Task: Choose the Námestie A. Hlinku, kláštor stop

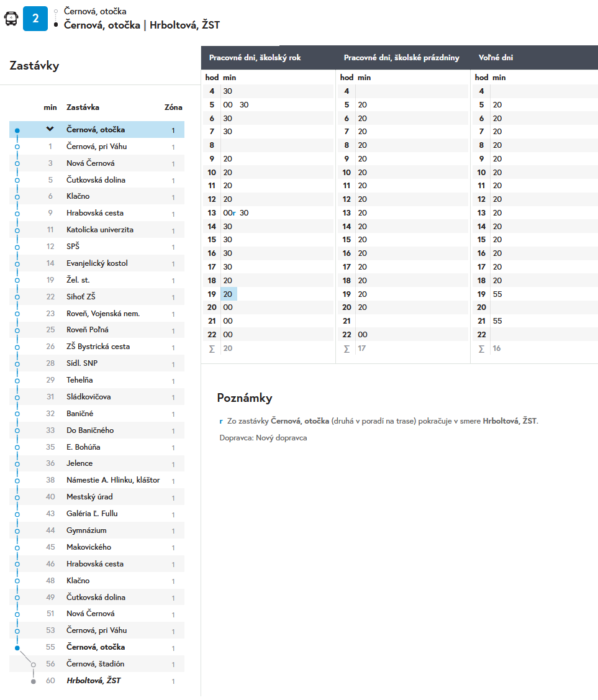Action: tap(112, 480)
